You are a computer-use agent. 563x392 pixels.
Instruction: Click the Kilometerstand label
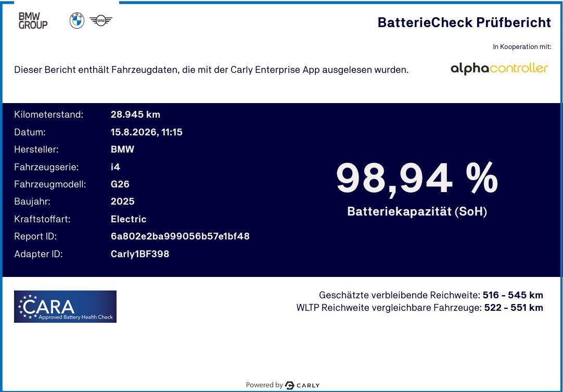click(x=48, y=115)
